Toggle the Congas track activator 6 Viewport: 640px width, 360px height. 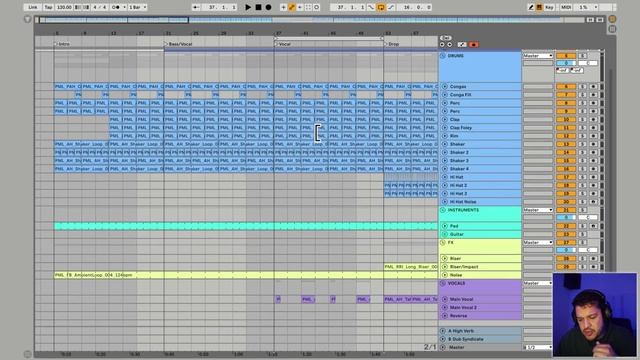566,87
